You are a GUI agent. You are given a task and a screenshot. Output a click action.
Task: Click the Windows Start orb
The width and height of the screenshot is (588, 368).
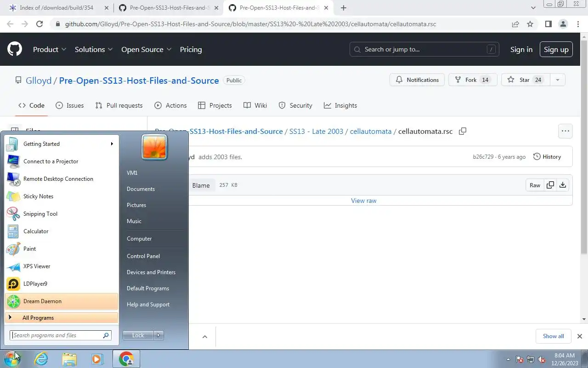12,359
